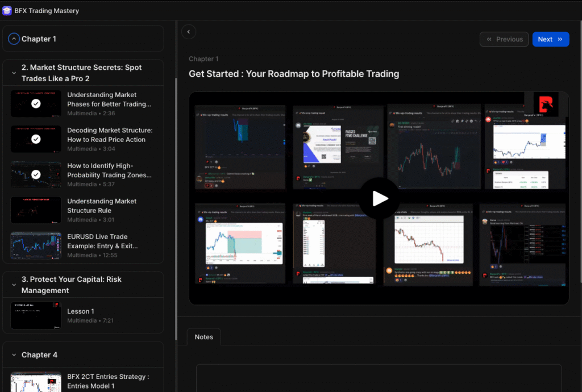Screen dimensions: 582x392
Task: Switch to the Notes tab
Action: coord(203,337)
